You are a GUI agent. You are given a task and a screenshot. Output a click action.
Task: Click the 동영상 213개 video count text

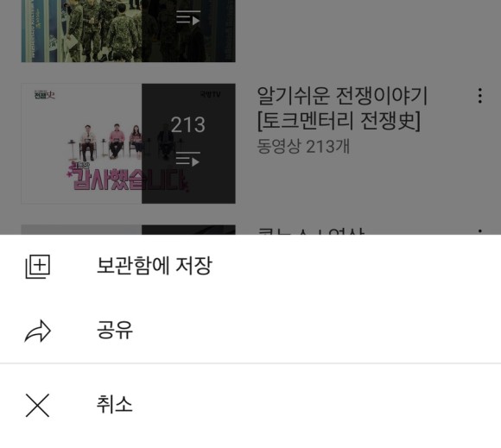tap(303, 147)
